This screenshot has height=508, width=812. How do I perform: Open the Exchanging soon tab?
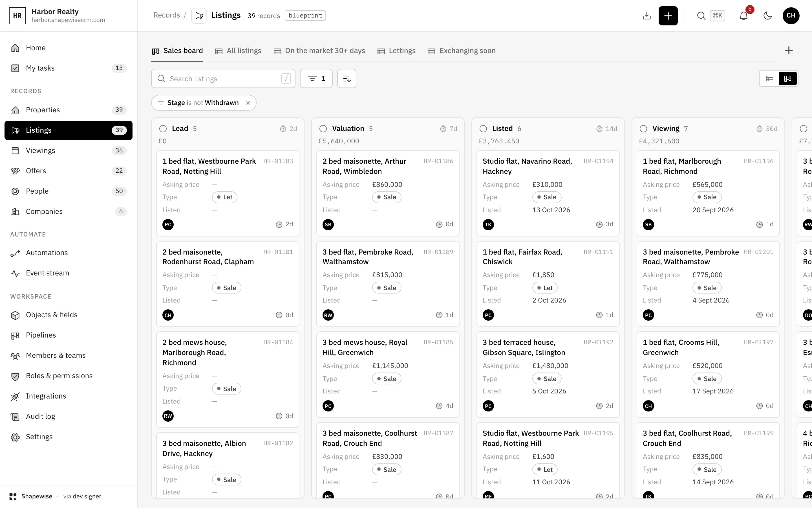(461, 51)
